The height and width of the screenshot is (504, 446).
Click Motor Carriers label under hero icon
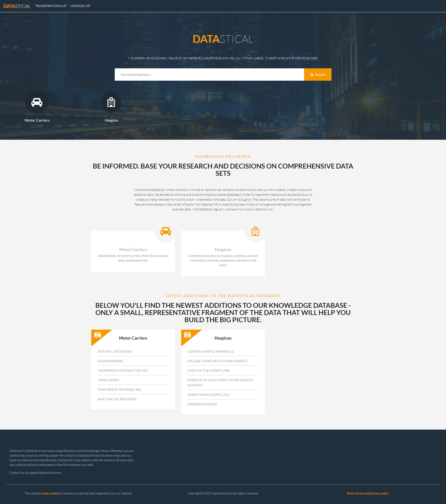(37, 120)
